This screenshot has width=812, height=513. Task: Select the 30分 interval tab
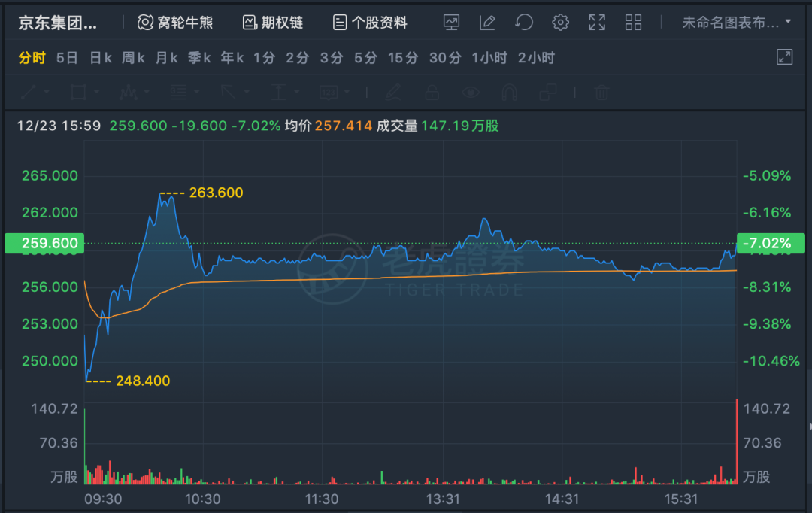pyautogui.click(x=445, y=57)
